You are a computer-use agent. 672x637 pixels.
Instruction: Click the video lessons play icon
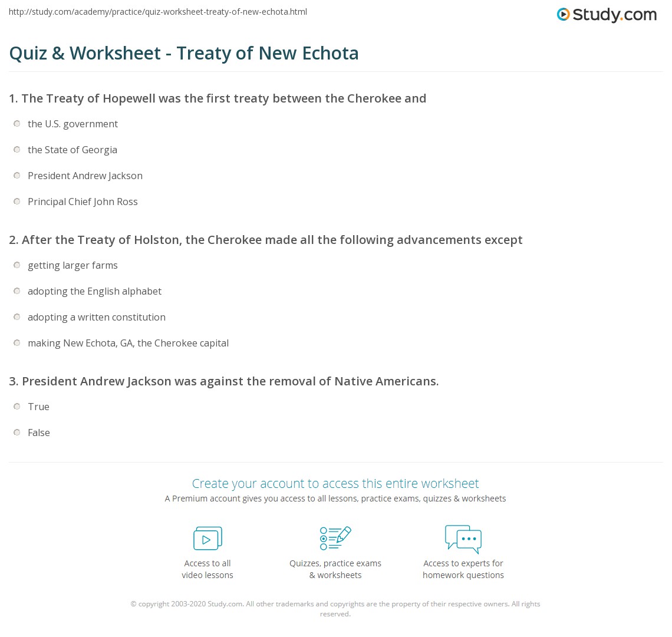coord(207,538)
